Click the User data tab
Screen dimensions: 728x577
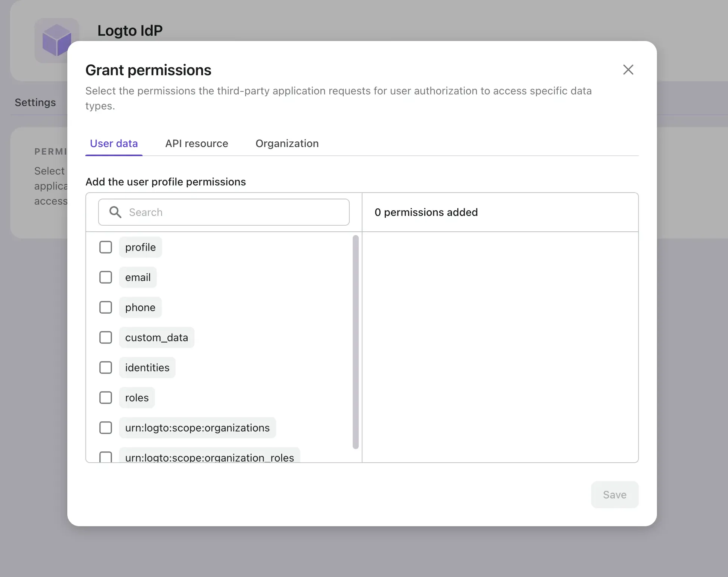[x=114, y=143]
